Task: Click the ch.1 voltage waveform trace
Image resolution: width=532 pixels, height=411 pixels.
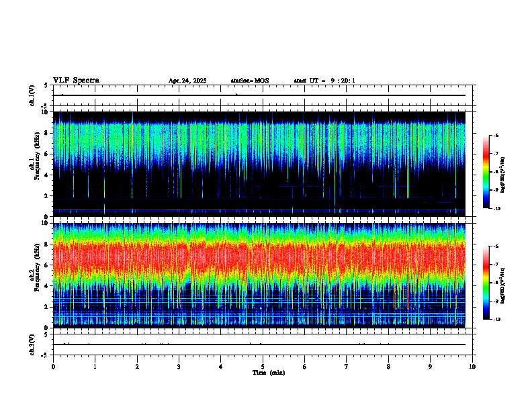Action: (x=259, y=95)
